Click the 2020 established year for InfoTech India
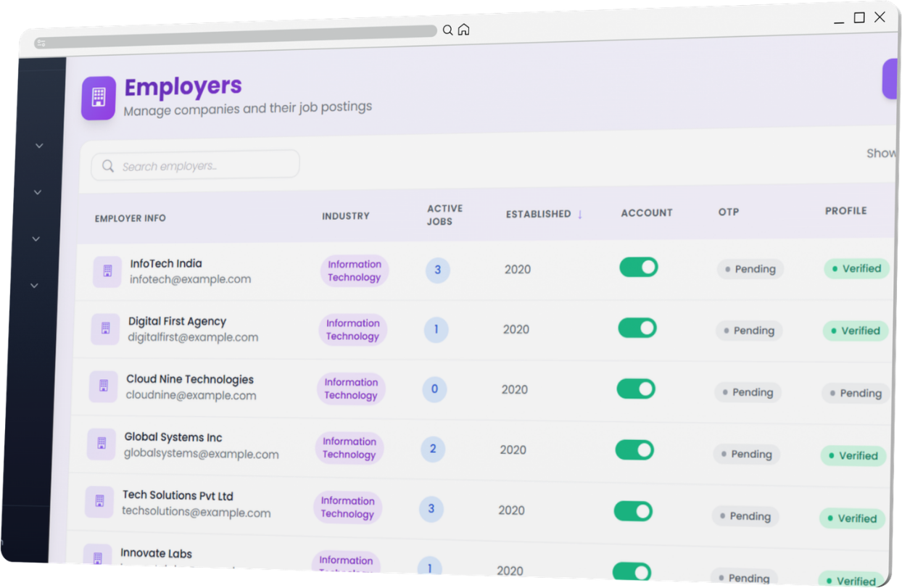Image resolution: width=902 pixels, height=588 pixels. pos(518,269)
